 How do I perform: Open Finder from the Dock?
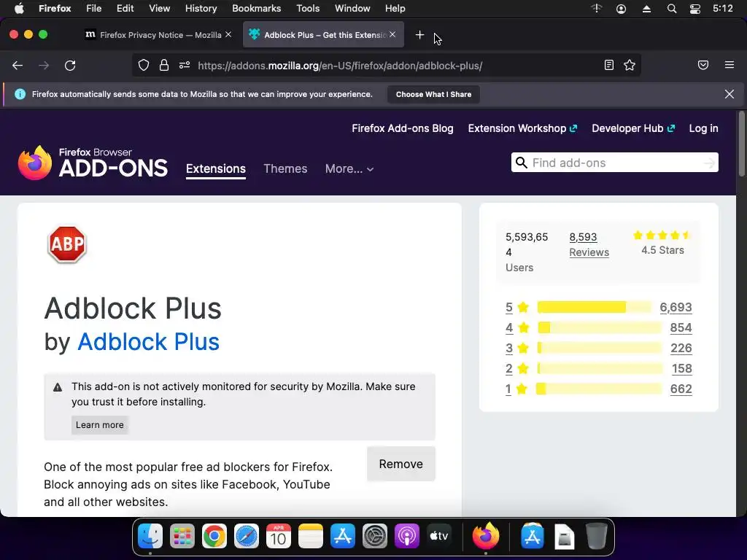tap(150, 537)
